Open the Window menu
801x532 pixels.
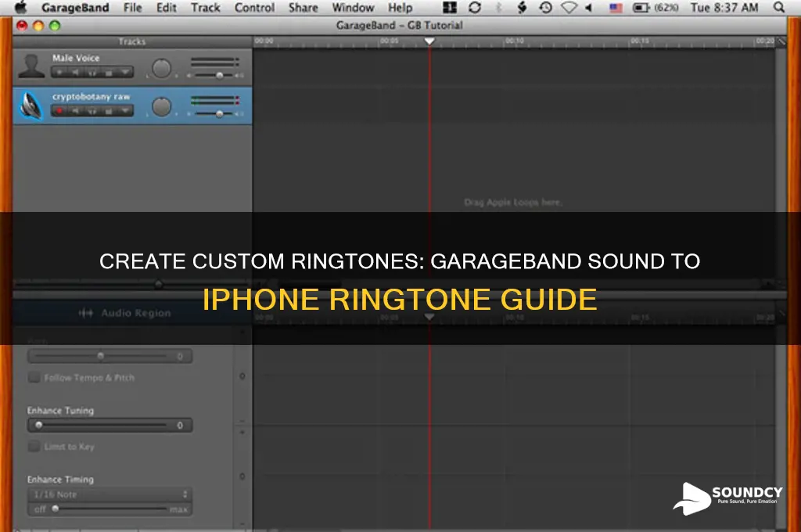(x=353, y=8)
